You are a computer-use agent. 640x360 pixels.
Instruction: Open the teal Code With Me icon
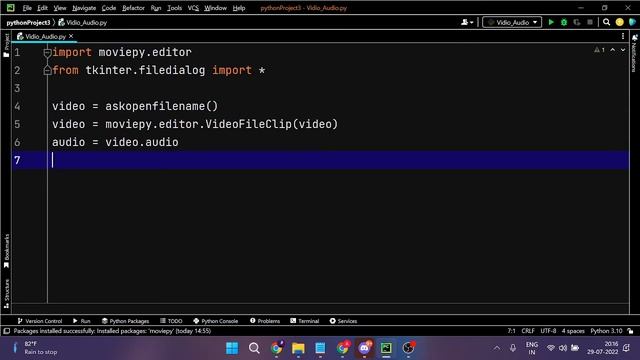click(632, 22)
